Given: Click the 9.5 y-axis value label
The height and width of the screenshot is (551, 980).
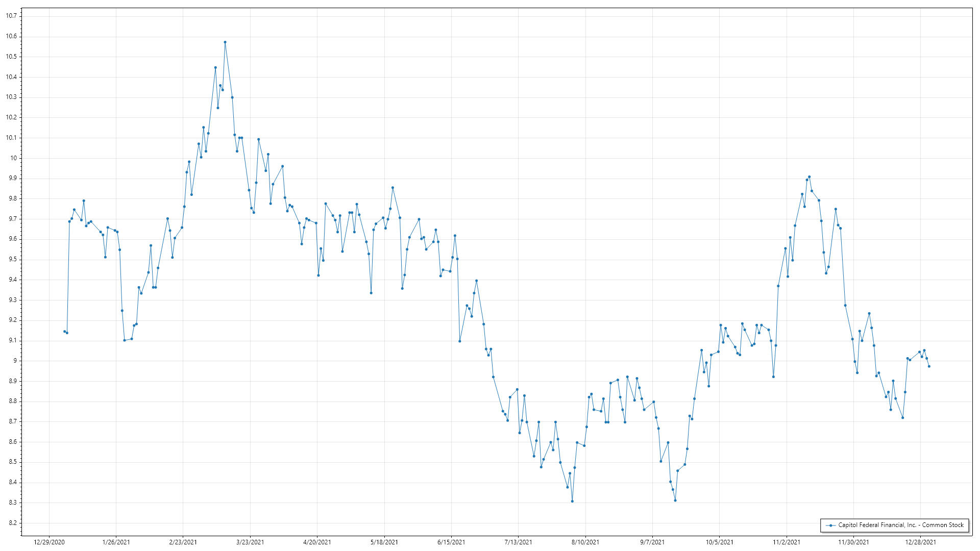Looking at the screenshot, I should 12,259.
